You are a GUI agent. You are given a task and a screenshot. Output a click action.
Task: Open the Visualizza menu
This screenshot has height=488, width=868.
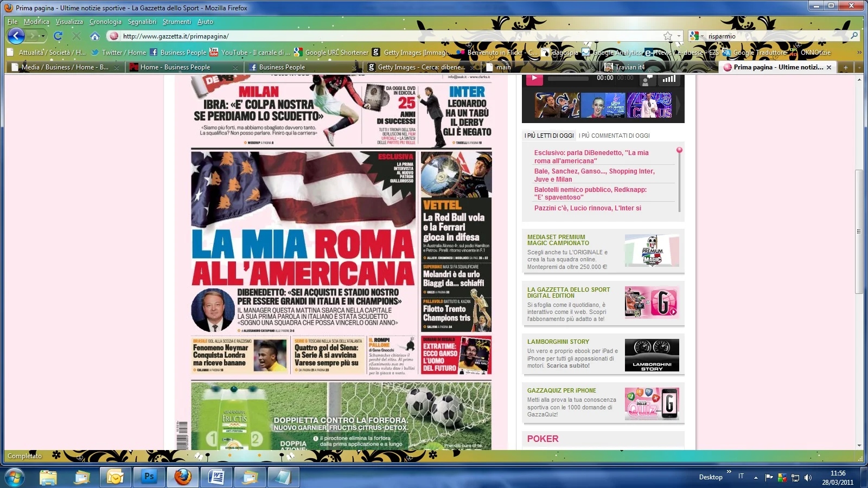click(69, 22)
